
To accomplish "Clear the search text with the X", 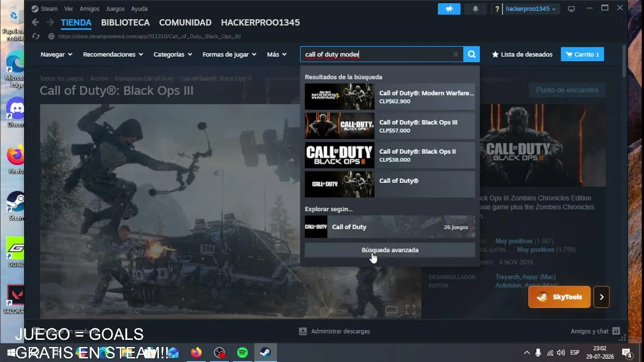I will [455, 54].
